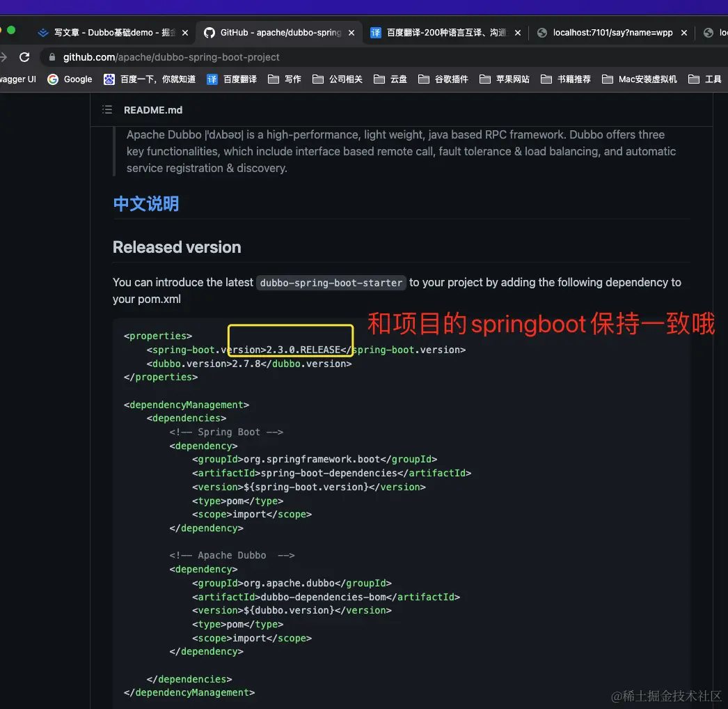Expand the Mac安装虚拟机 bookmark folder
728x709 pixels.
tap(640, 79)
